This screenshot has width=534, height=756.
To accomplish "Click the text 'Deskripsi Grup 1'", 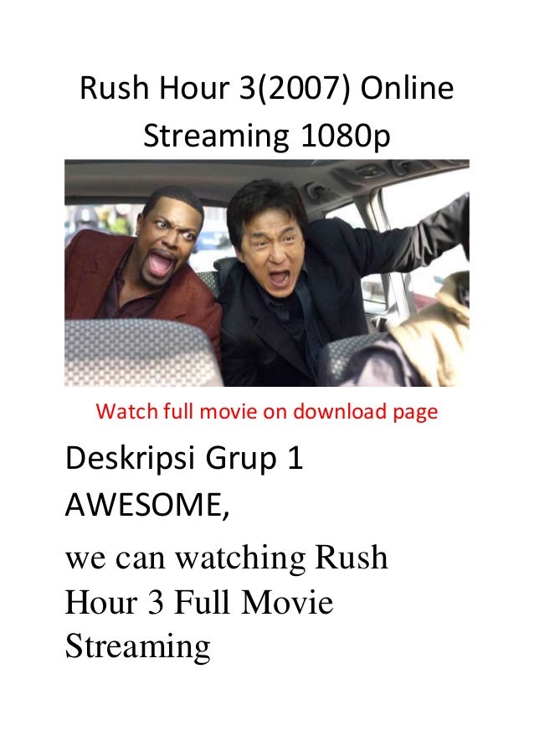I will point(184,459).
